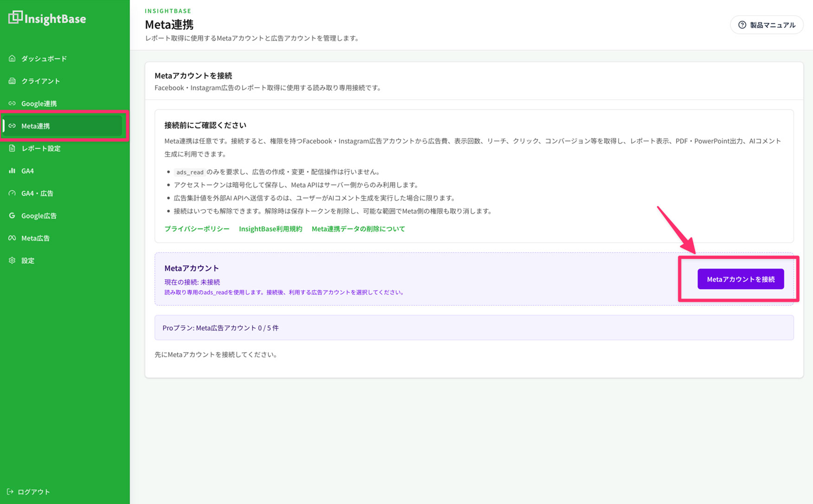
Task: Click the アクセストークンは暗号化 bullet
Action: coord(296,185)
